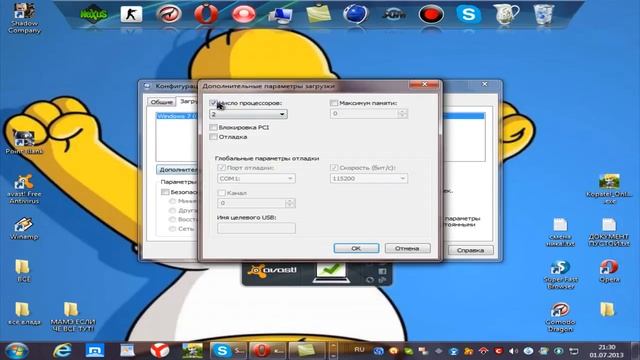Open Opera from the top dock
This screenshot has height=360, width=640.
(206, 14)
